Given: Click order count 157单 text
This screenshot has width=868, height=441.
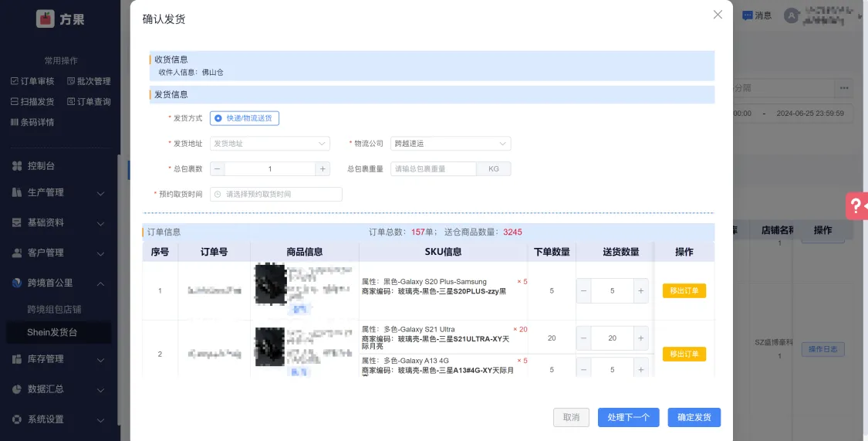Looking at the screenshot, I should [x=422, y=232].
